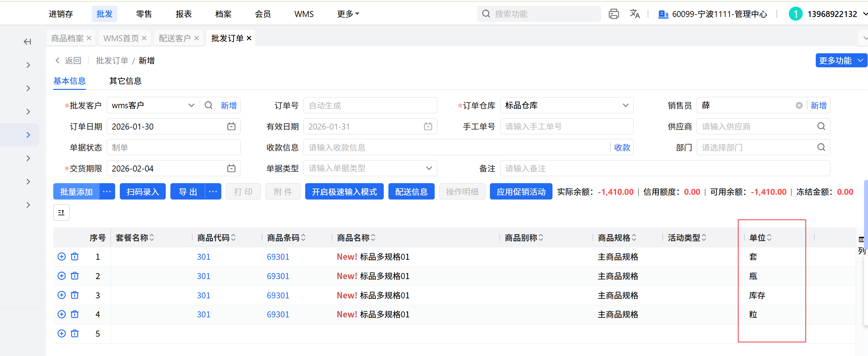Click the language translate icon
Viewport: 868px width, 356px height.
634,14
